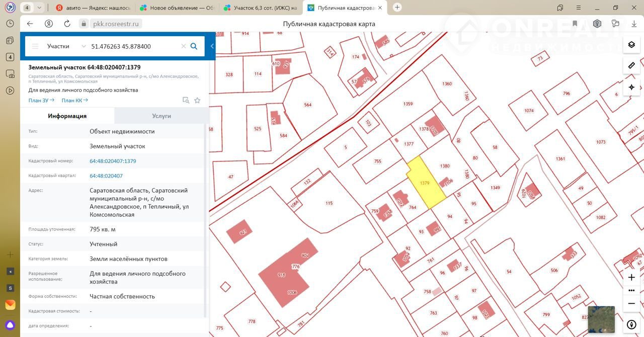Click the coordinates search input field

(x=133, y=46)
